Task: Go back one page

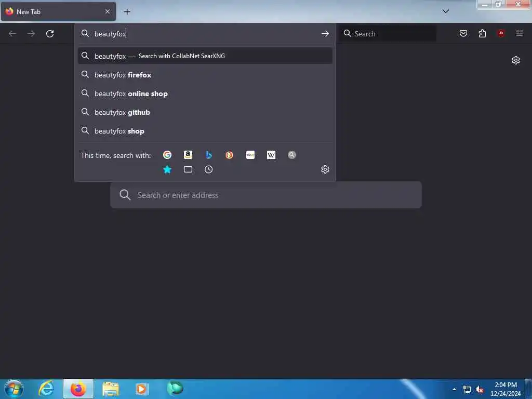Action: coord(12,34)
